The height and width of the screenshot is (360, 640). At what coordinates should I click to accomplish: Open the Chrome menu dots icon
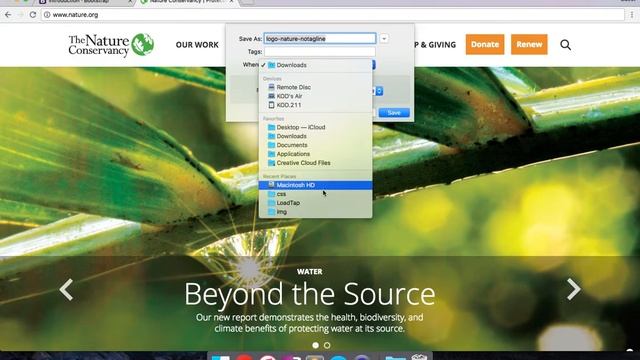tap(632, 15)
